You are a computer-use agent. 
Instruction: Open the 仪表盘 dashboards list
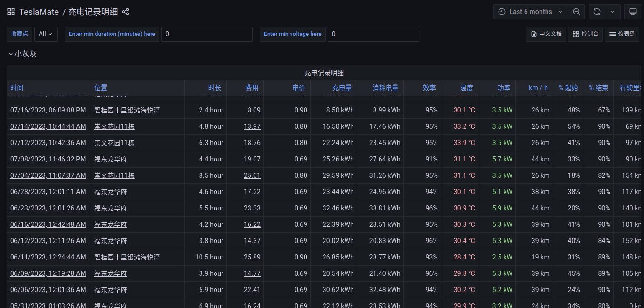pos(622,34)
